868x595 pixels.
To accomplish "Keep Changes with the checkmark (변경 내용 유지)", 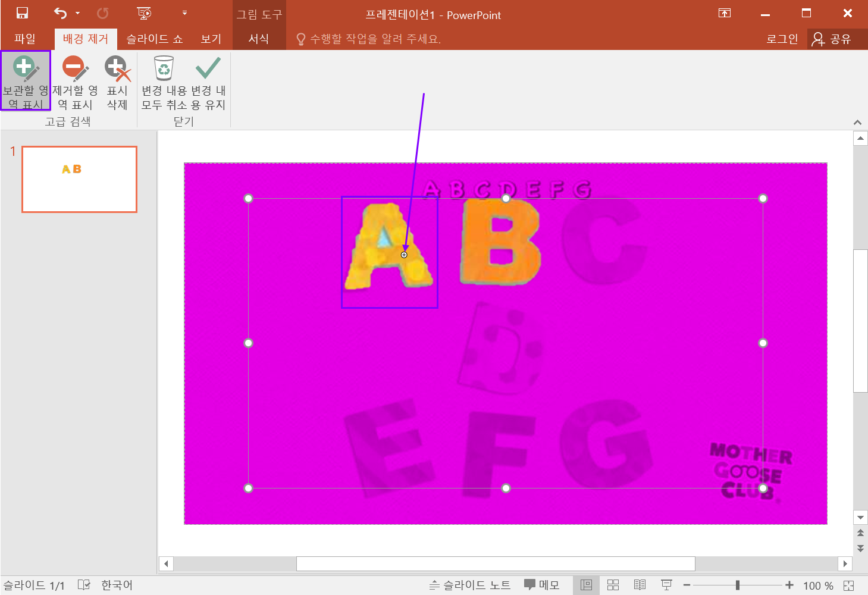I will tap(208, 81).
